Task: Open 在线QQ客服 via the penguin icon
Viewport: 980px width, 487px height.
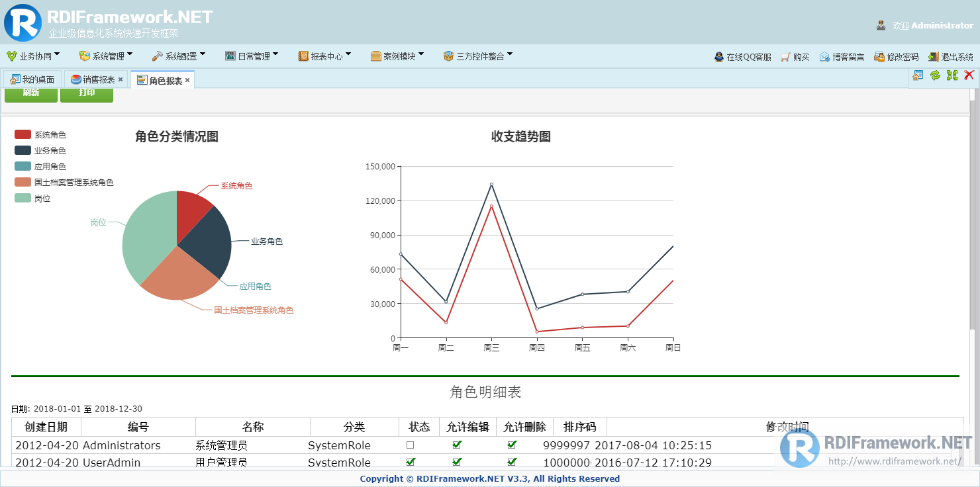Action: coord(719,57)
